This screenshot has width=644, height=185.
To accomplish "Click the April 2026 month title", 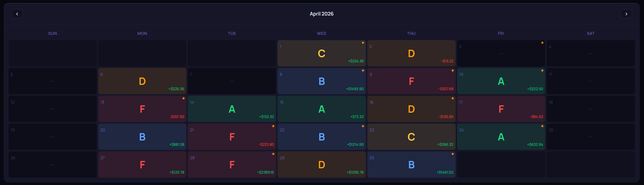I will (322, 14).
